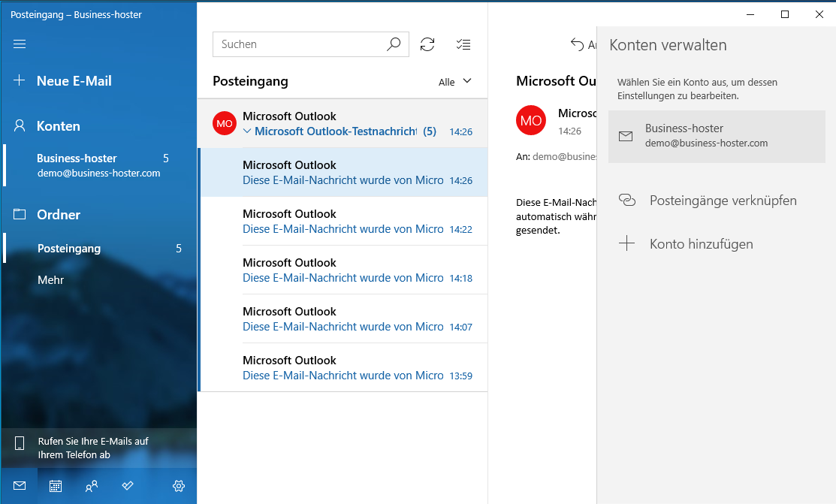Click the envelope icon beside Business-hoster account
This screenshot has width=836, height=504.
pyautogui.click(x=626, y=136)
